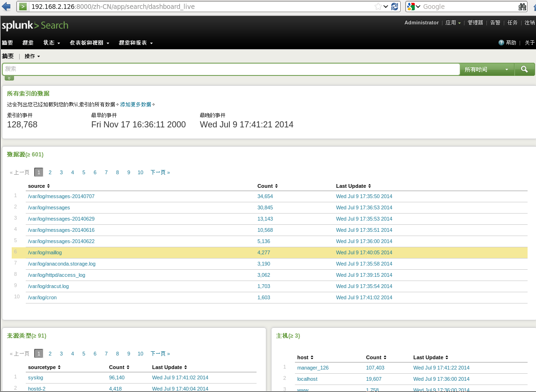Open the 所有时间 time range dropdown
The image size is (536, 392).
tap(487, 69)
